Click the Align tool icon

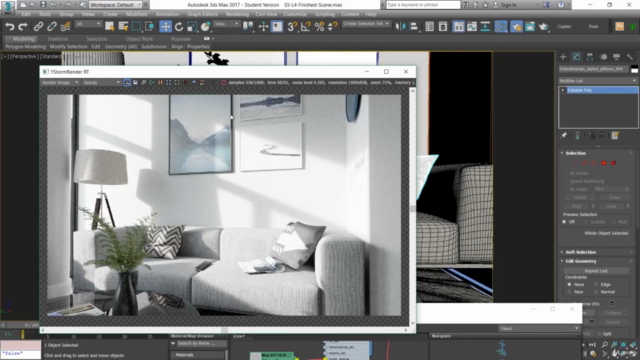point(413,27)
